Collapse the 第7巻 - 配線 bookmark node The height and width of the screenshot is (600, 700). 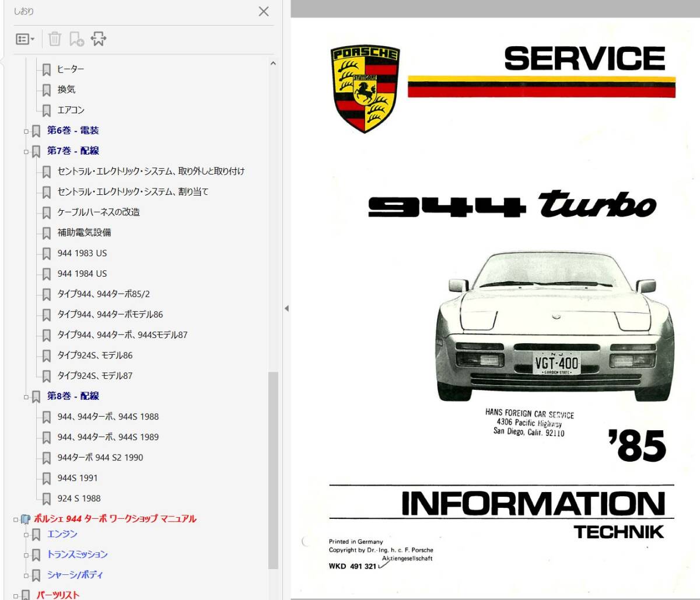pyautogui.click(x=26, y=151)
